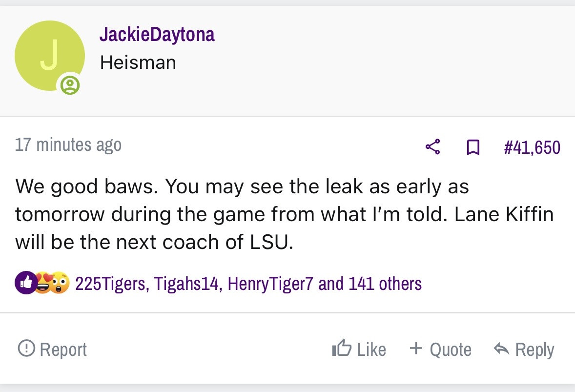
Task: Click the Heisman user title
Action: pos(138,62)
